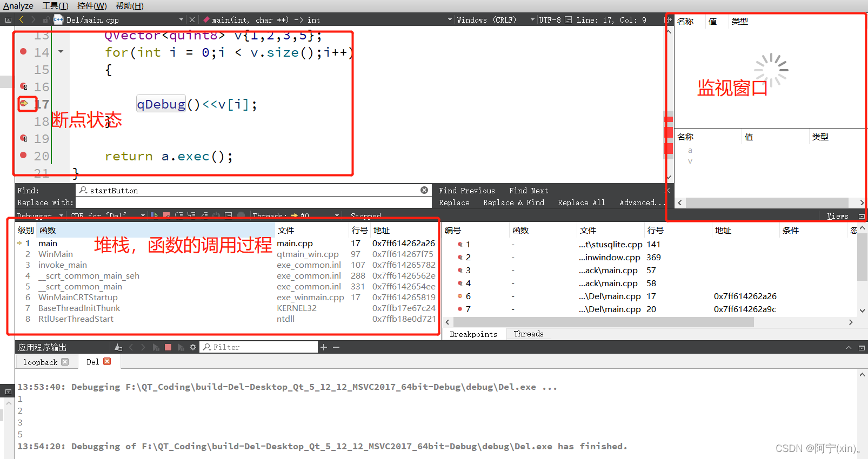Jump to previous item in application output
Viewport: 868px width, 459px height.
click(x=131, y=347)
